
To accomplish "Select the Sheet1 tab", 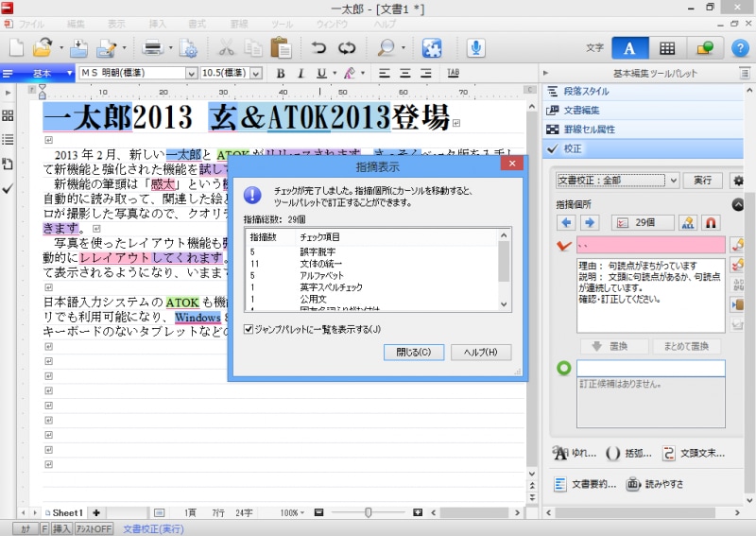I will click(64, 513).
